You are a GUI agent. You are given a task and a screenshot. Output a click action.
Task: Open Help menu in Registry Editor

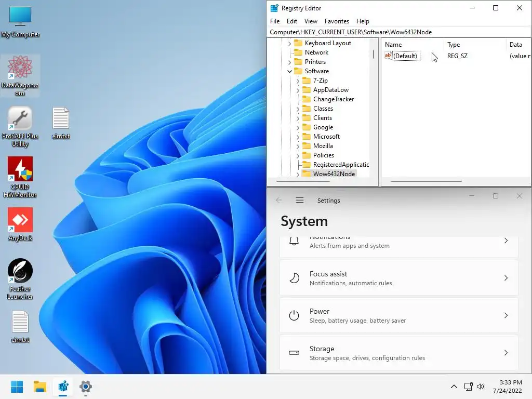[363, 21]
